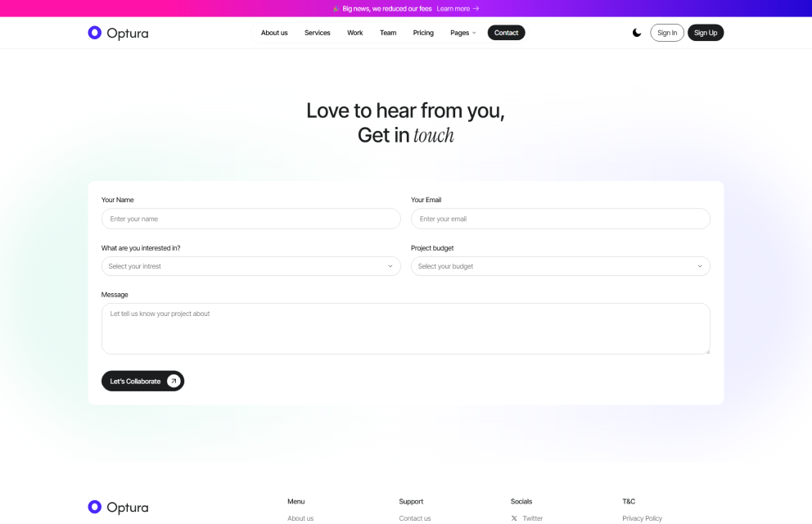Click the X Twitter icon in footer
The height and width of the screenshot is (524, 812).
514,518
